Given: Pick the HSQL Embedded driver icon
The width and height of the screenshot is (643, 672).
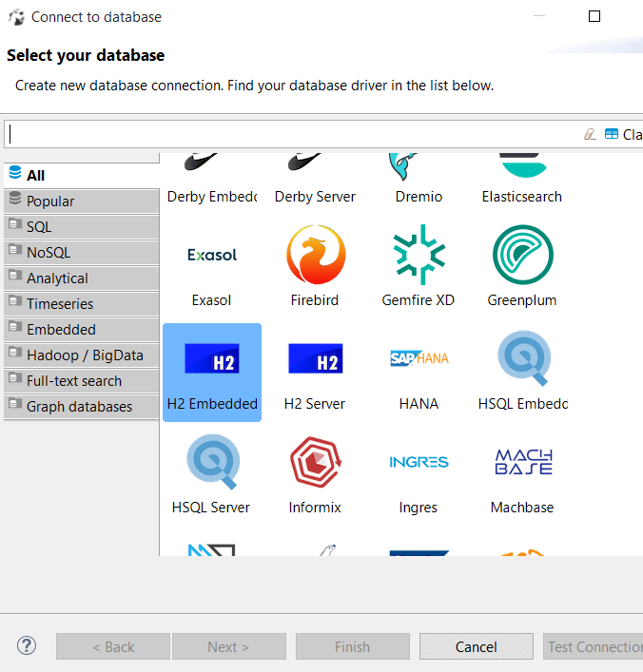Looking at the screenshot, I should click(522, 373).
